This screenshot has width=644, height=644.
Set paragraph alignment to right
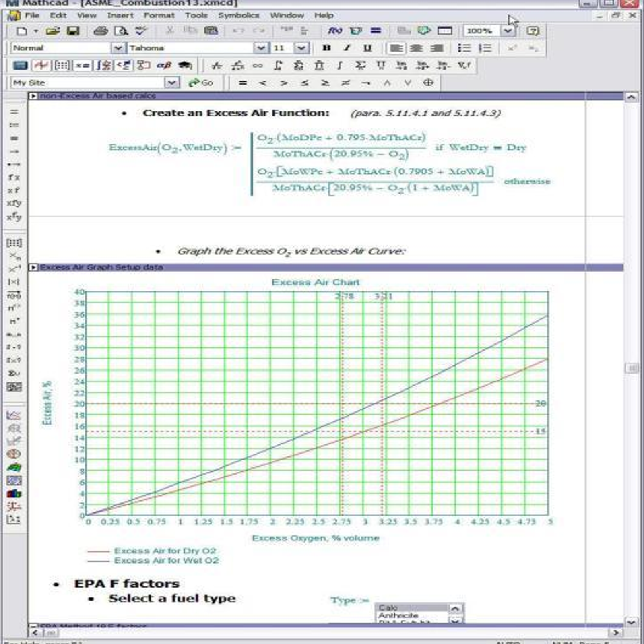pos(437,48)
